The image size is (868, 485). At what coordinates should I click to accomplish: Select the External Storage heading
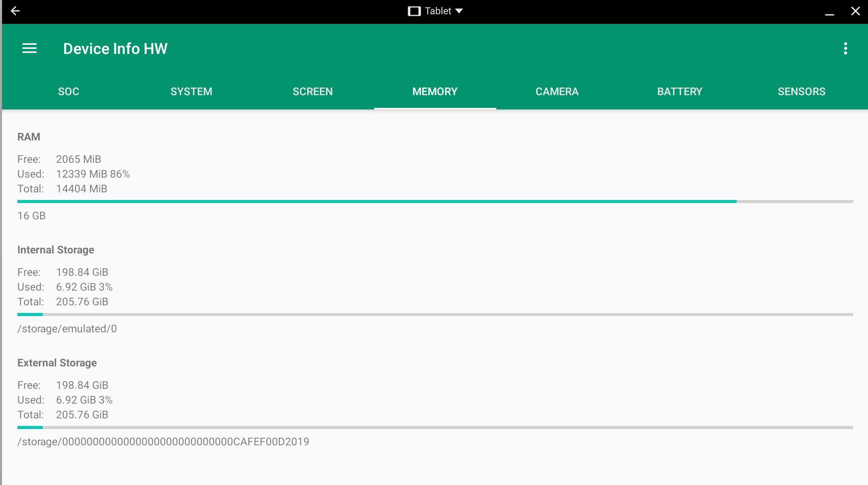point(57,363)
